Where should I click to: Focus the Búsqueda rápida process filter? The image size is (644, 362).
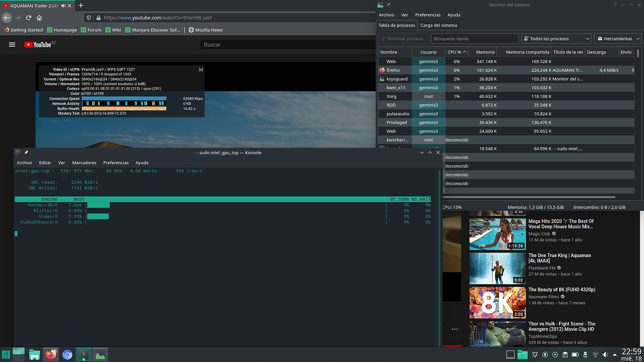[475, 39]
